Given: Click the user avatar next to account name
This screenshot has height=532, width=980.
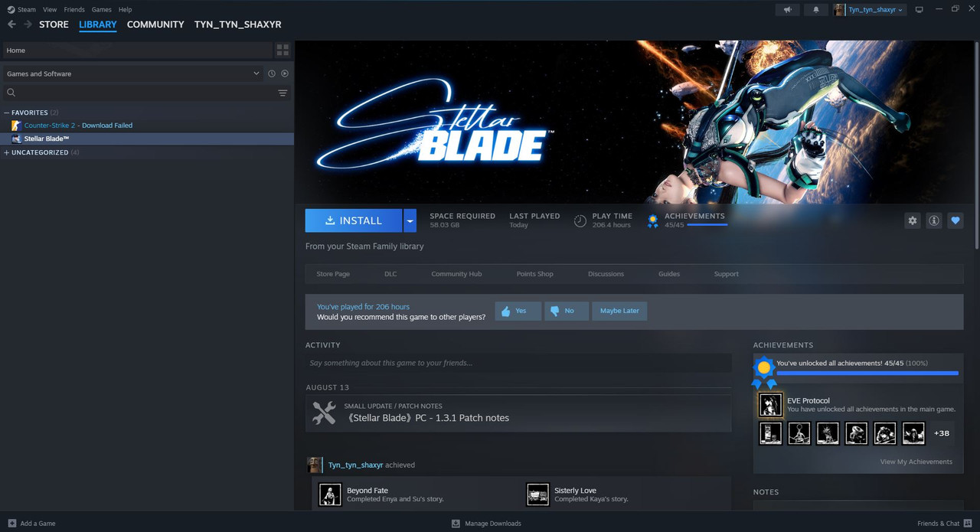Looking at the screenshot, I should pos(839,9).
